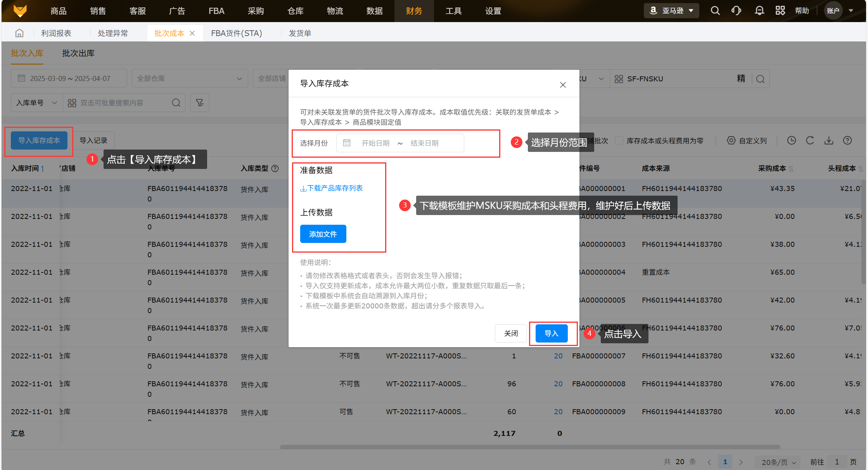Open the 亚马逊 platform selector dropdown
Image resolution: width=868 pixels, height=470 pixels.
coord(672,11)
